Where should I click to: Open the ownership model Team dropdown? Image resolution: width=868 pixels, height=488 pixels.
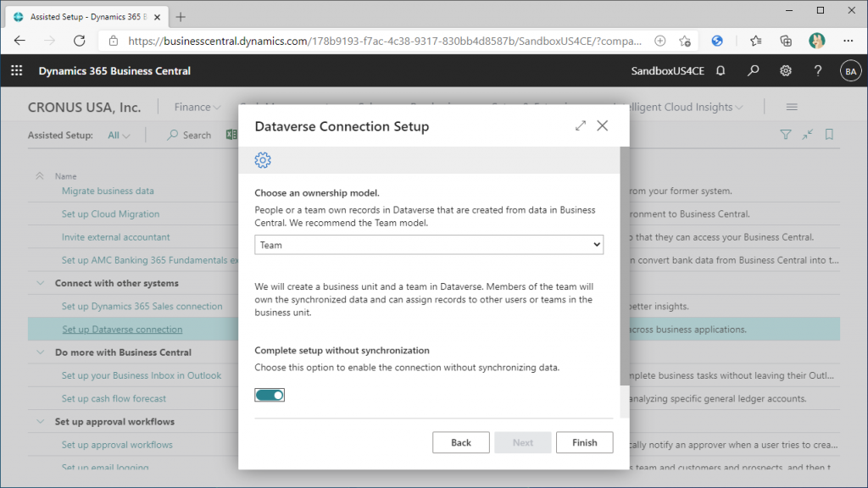pyautogui.click(x=429, y=245)
